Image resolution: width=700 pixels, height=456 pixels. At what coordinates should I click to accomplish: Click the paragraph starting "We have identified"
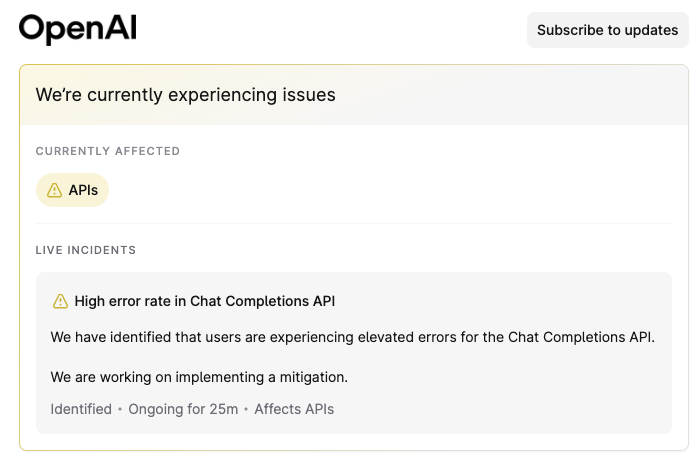[x=352, y=337]
